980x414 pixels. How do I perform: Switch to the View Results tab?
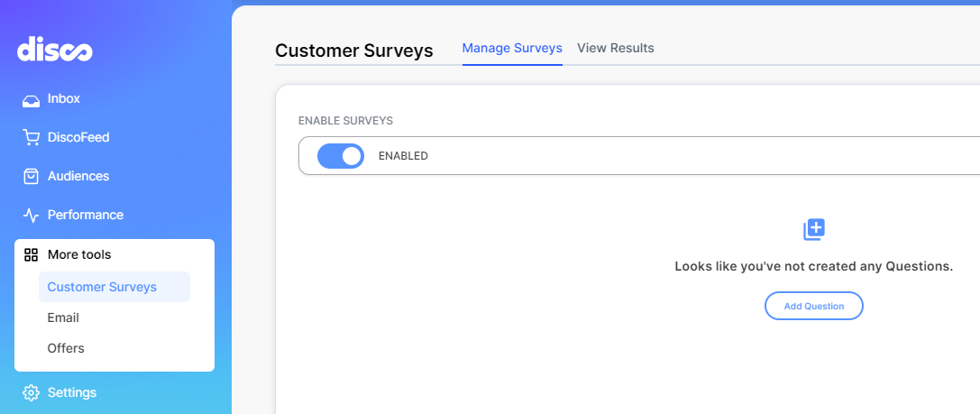click(x=616, y=48)
